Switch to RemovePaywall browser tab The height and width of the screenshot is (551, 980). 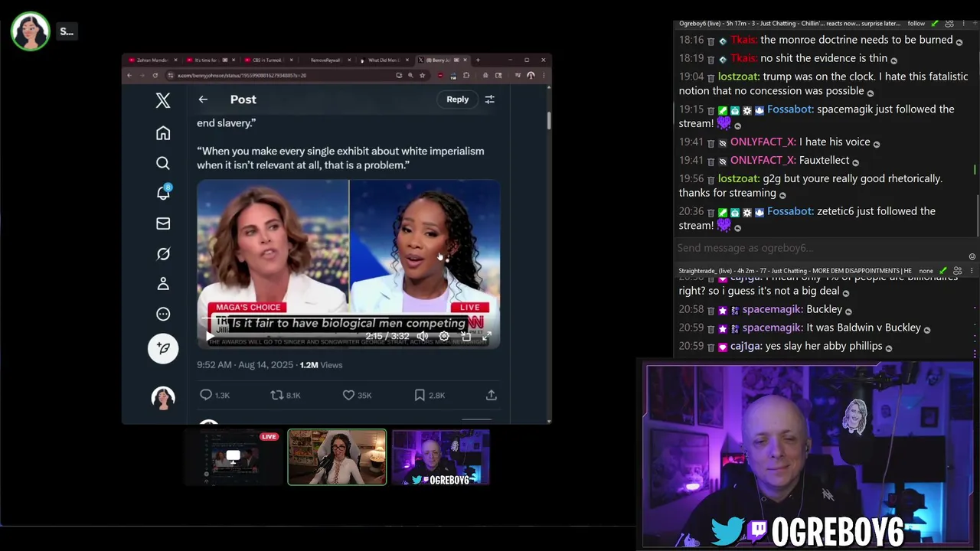point(325,60)
